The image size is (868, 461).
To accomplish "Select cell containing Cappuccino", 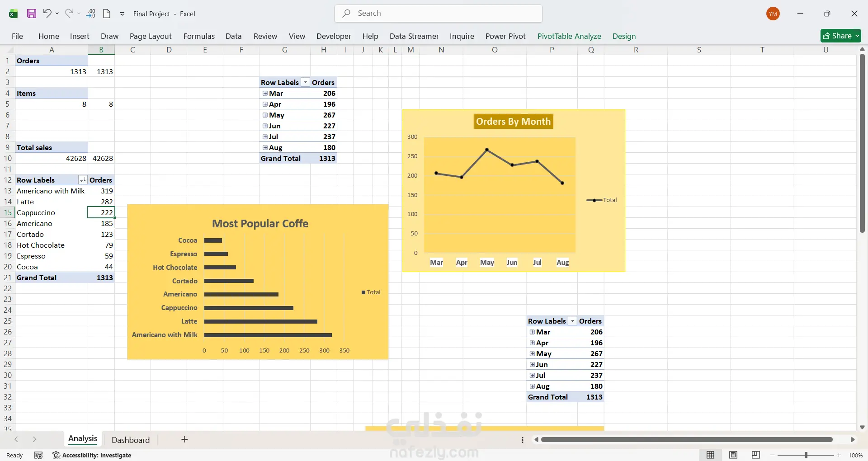I will tap(52, 212).
